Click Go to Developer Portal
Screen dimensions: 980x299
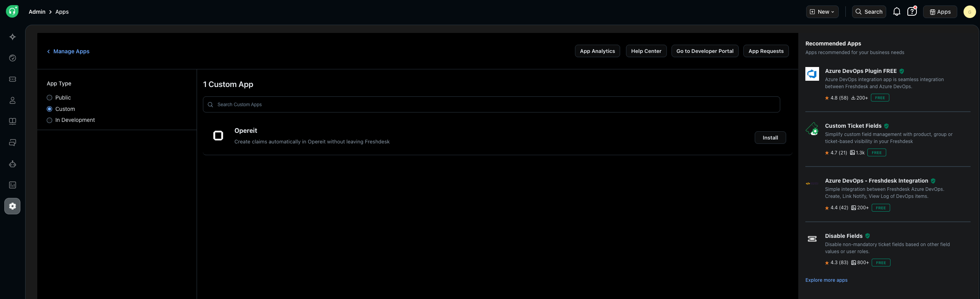pos(705,51)
